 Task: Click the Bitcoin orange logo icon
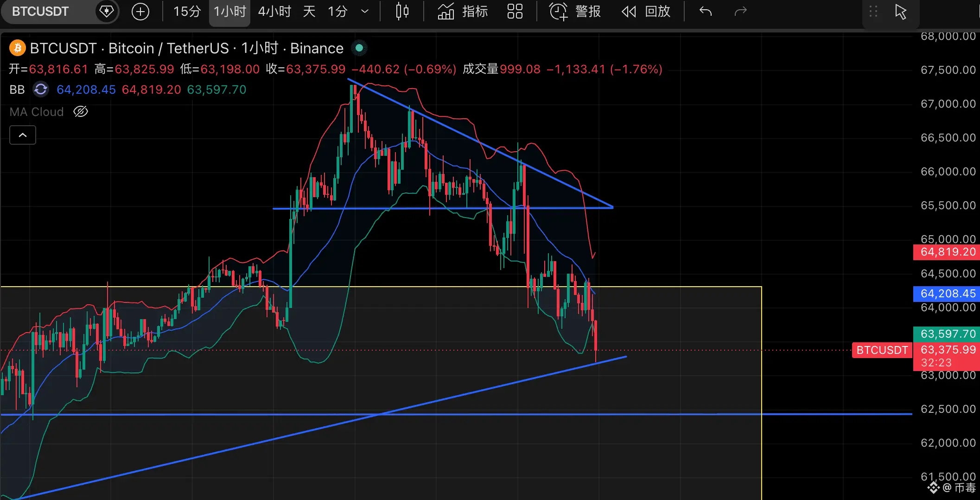coord(18,48)
